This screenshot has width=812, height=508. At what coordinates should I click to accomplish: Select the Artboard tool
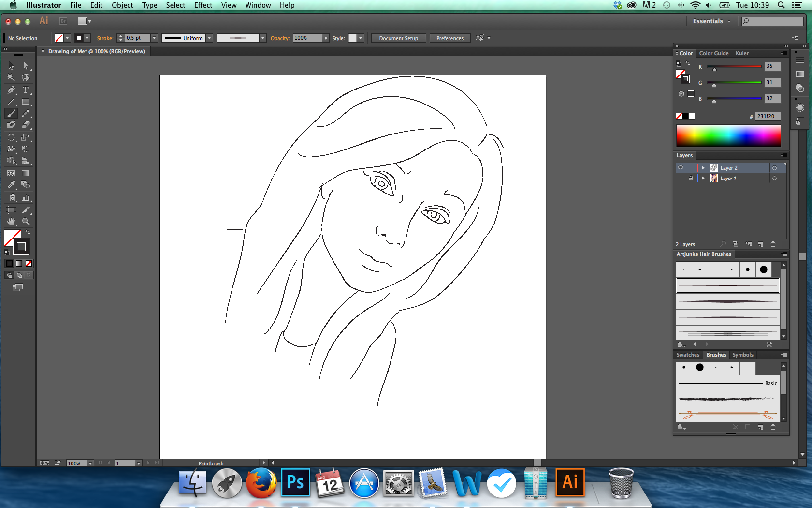pos(11,210)
